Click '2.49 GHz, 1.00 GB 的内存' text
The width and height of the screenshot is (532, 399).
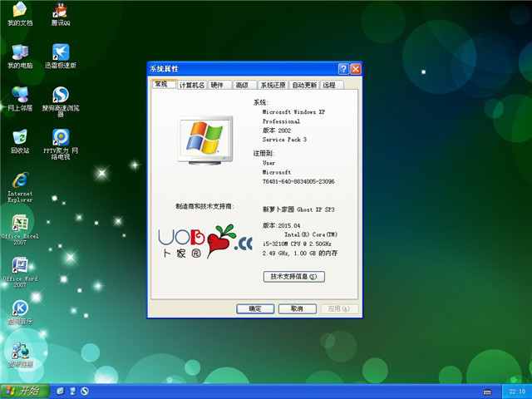(299, 253)
